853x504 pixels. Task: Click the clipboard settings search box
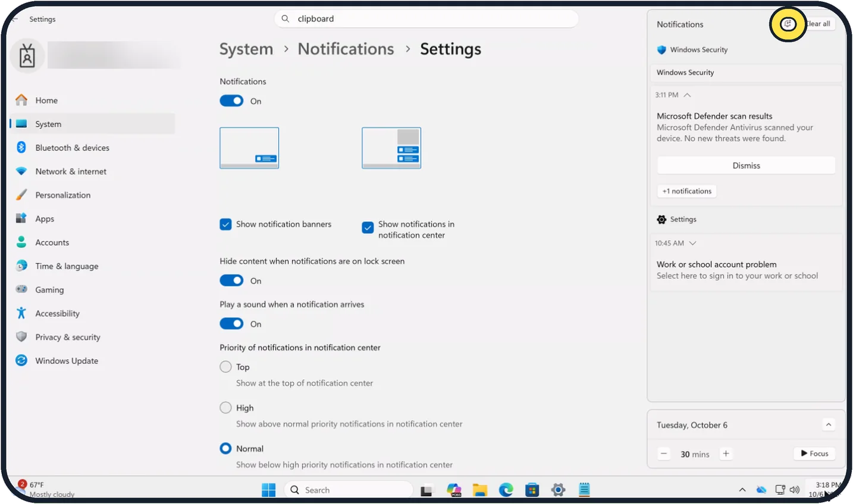426,19
